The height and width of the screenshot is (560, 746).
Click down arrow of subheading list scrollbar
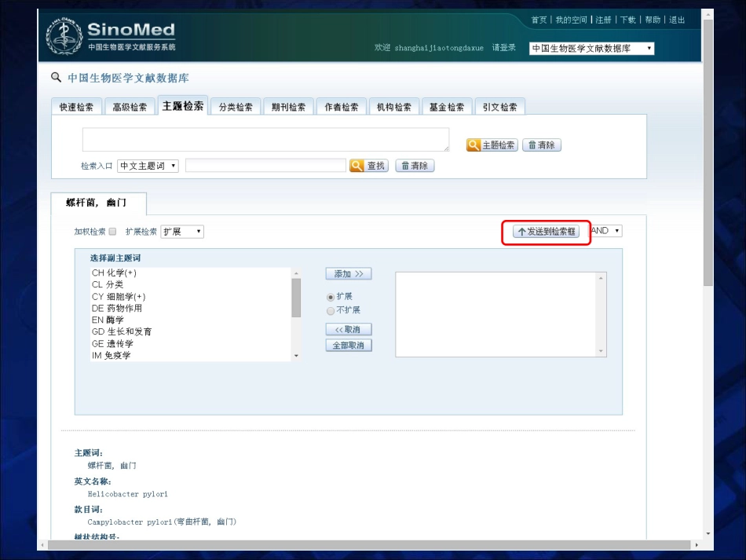click(x=296, y=356)
